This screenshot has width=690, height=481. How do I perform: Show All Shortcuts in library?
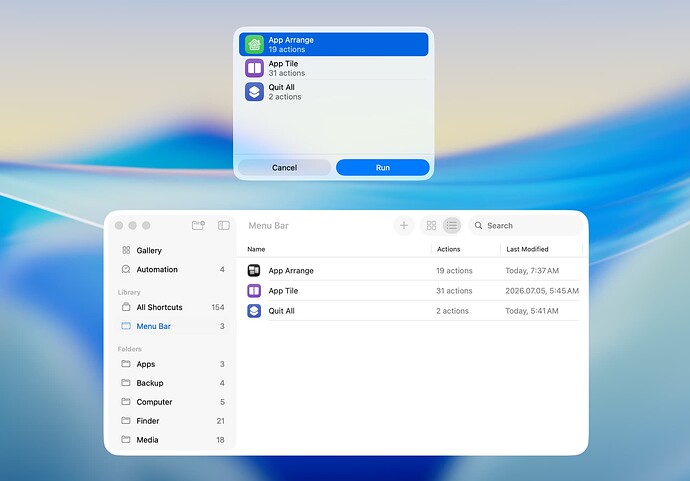point(172,307)
